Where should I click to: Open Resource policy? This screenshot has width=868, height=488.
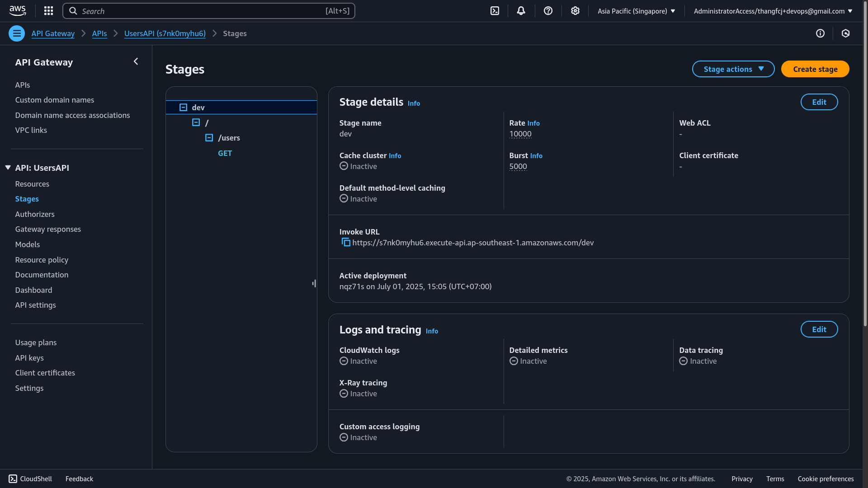coord(42,260)
